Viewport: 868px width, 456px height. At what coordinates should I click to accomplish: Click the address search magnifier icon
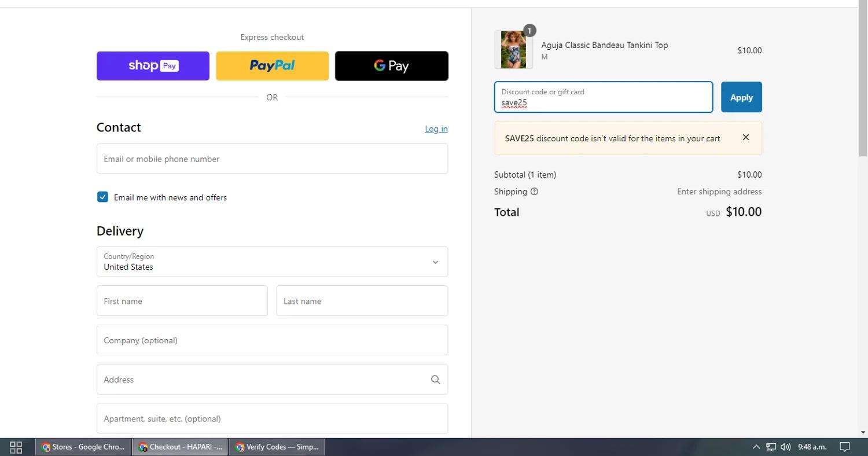tap(435, 380)
